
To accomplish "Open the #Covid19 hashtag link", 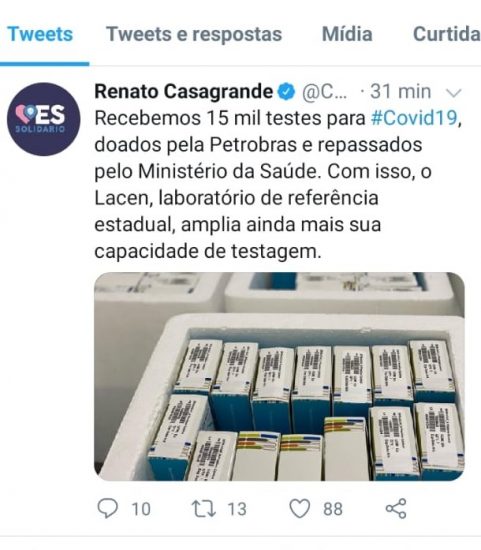I will click(414, 118).
